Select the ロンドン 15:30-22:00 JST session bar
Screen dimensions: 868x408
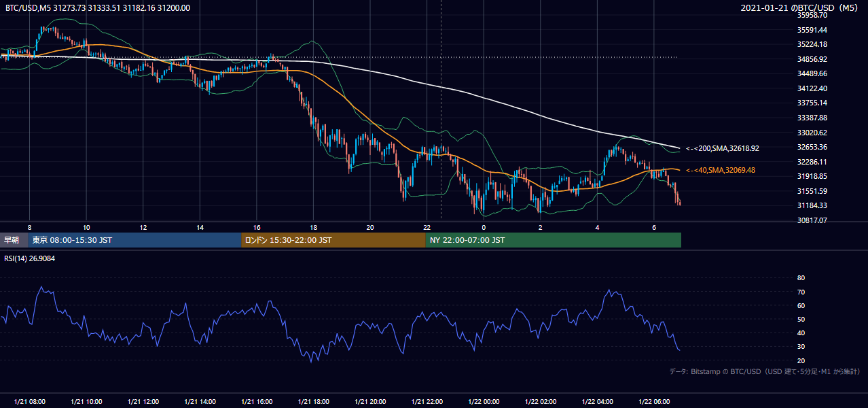pyautogui.click(x=333, y=240)
